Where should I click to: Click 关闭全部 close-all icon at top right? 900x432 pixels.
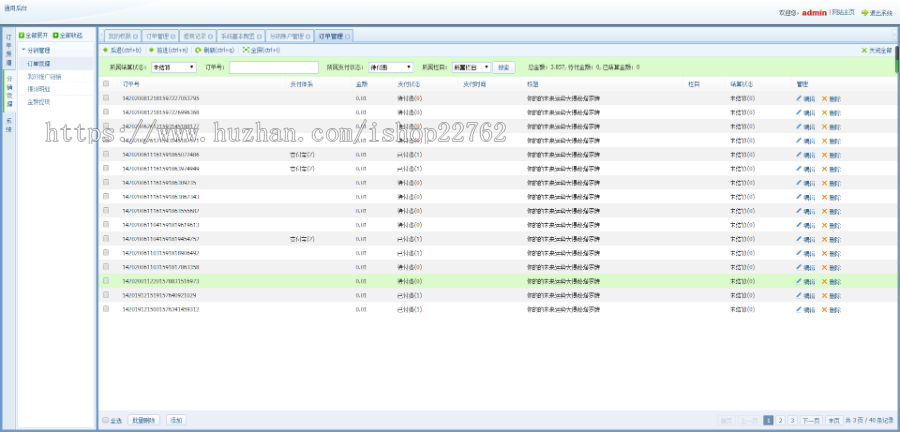(864, 49)
